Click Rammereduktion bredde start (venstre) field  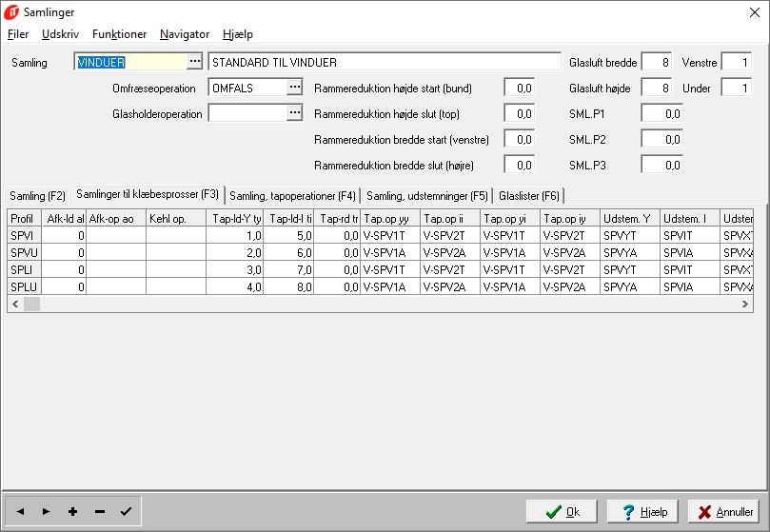click(x=519, y=139)
